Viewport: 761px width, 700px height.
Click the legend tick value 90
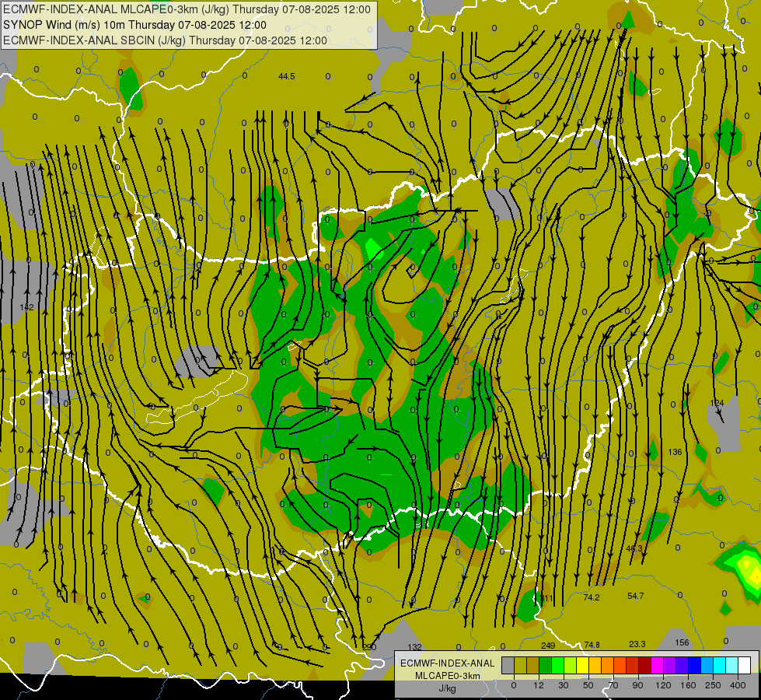pos(637,685)
